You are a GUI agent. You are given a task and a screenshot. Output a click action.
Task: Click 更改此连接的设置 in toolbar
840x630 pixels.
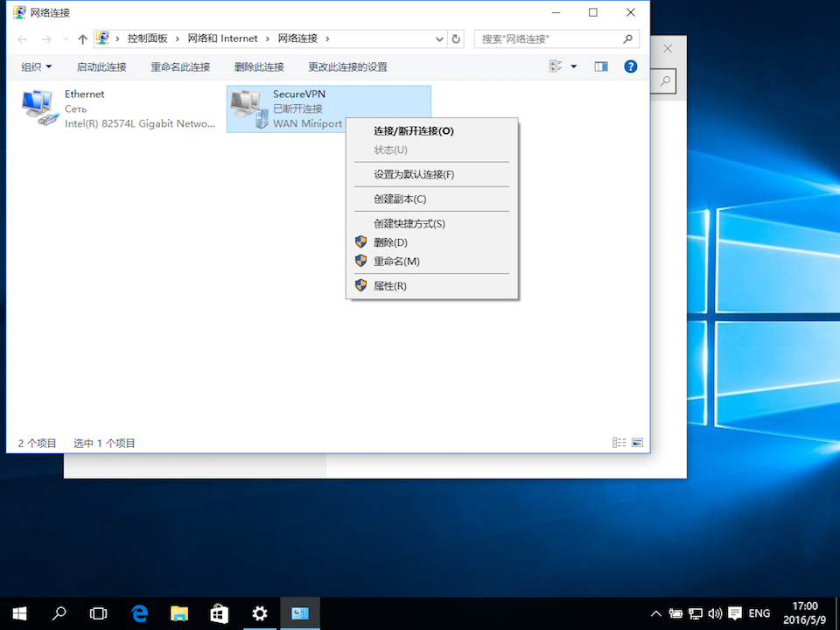(347, 66)
